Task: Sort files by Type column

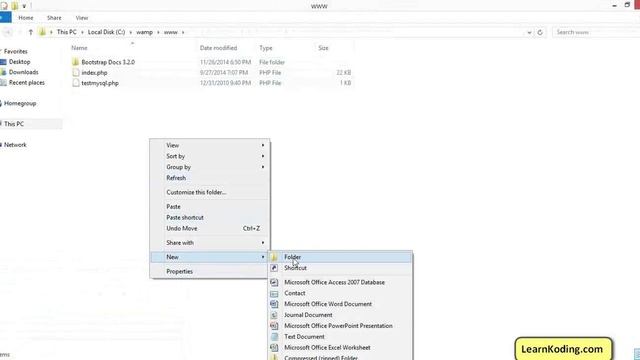Action: (x=266, y=48)
